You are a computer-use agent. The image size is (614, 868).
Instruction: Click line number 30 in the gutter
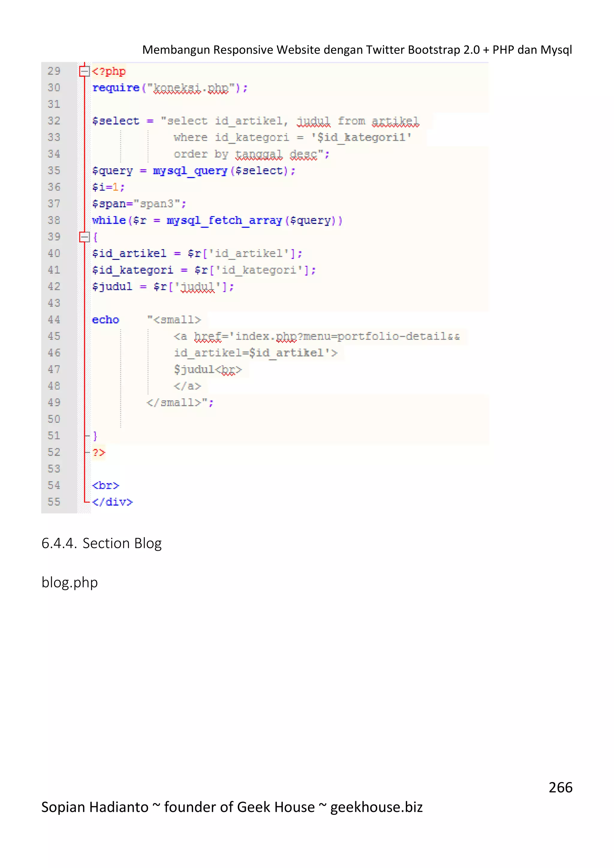pyautogui.click(x=54, y=88)
